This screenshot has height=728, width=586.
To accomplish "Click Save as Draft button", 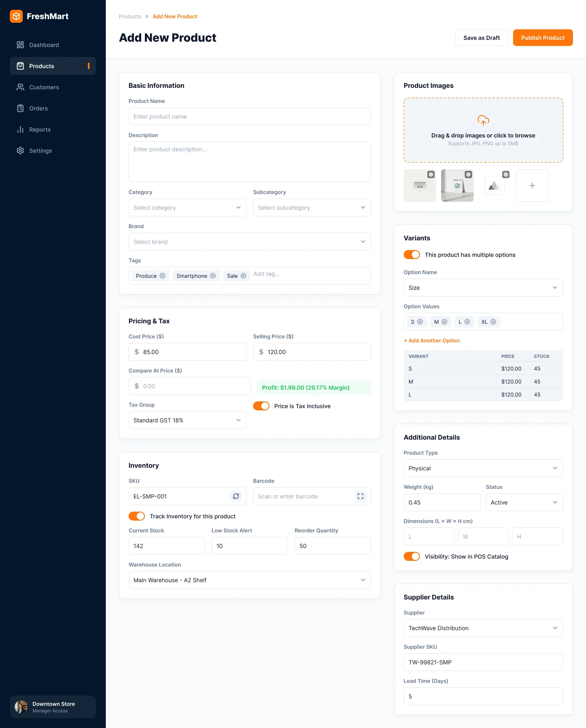I will click(482, 38).
